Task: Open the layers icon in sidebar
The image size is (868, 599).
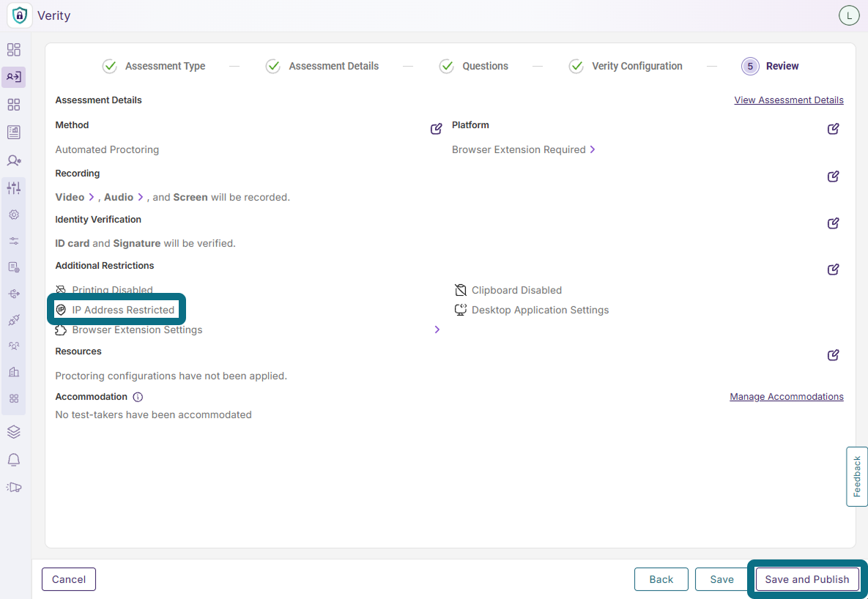Action: click(x=14, y=432)
